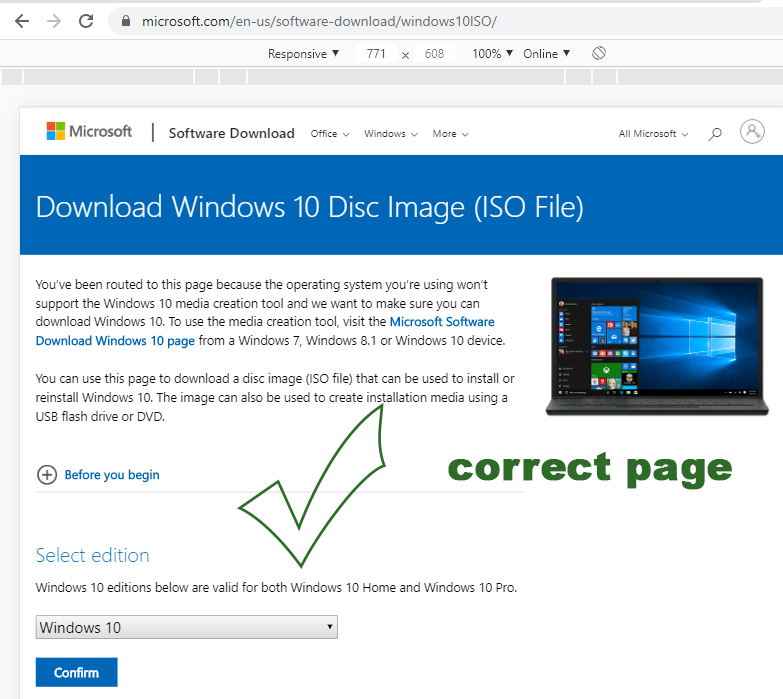
Task: Click the rotate device orientation icon
Action: (599, 53)
